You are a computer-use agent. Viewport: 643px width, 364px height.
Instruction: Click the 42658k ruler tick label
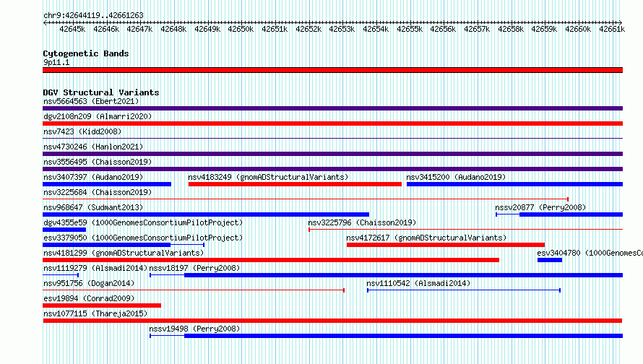pos(511,29)
